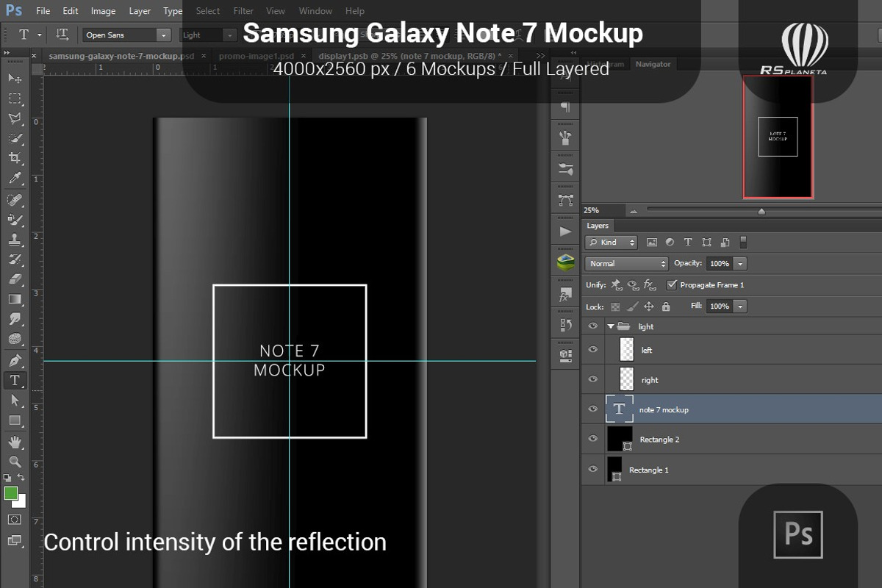The width and height of the screenshot is (882, 588).
Task: Switch to the Navigator panel tab
Action: tap(653, 64)
